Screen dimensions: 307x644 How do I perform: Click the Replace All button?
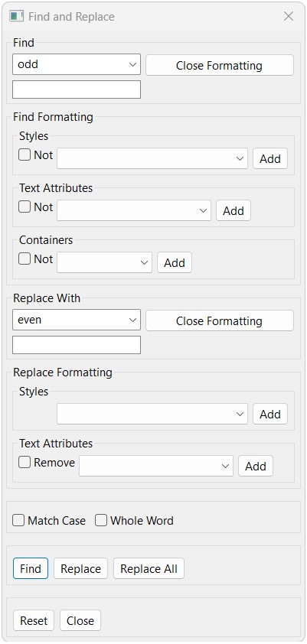pos(149,568)
